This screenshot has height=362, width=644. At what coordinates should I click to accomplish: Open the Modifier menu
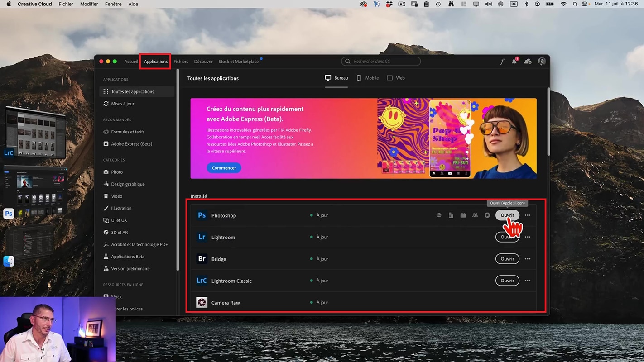pos(89,4)
